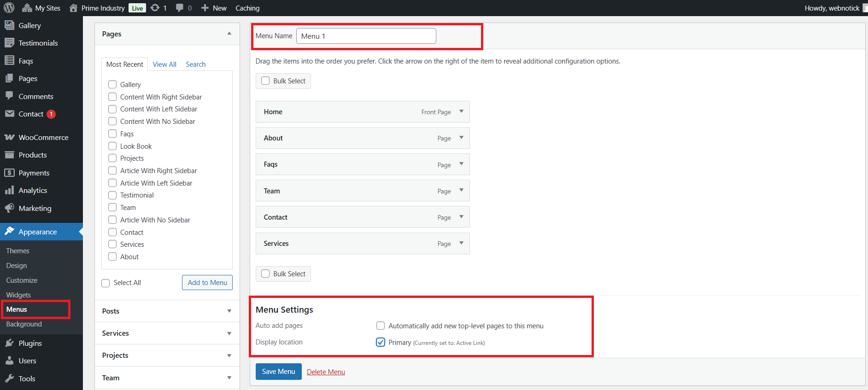
Task: Collapse the Pages panel
Action: click(229, 34)
